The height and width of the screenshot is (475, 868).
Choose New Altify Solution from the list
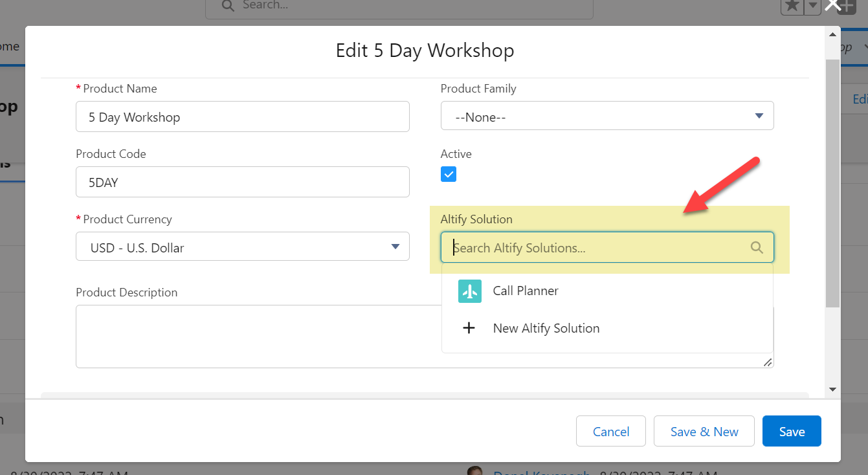(x=607, y=328)
